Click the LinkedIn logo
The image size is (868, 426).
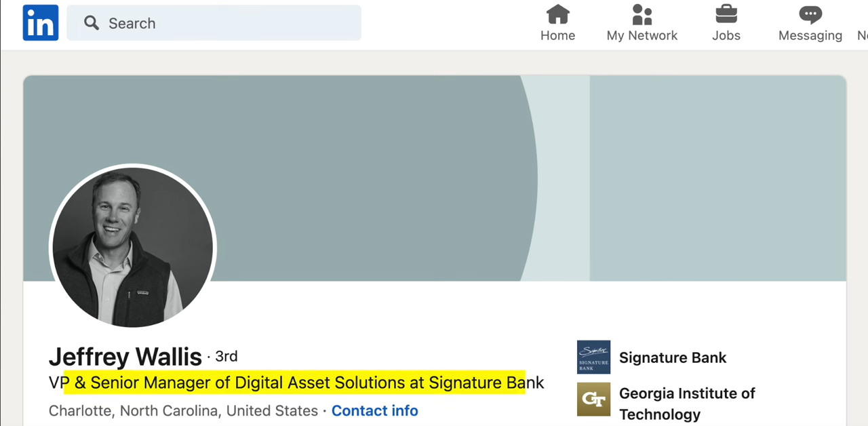(41, 23)
